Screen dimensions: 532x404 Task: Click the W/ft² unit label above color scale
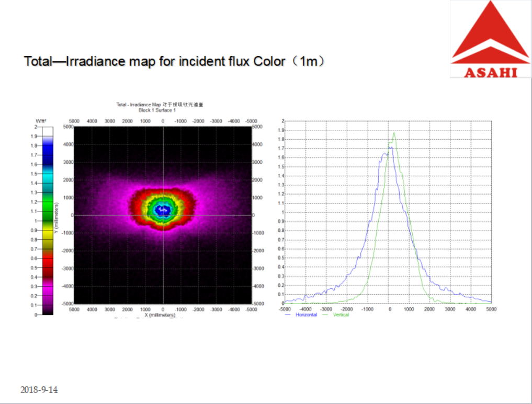(x=40, y=121)
